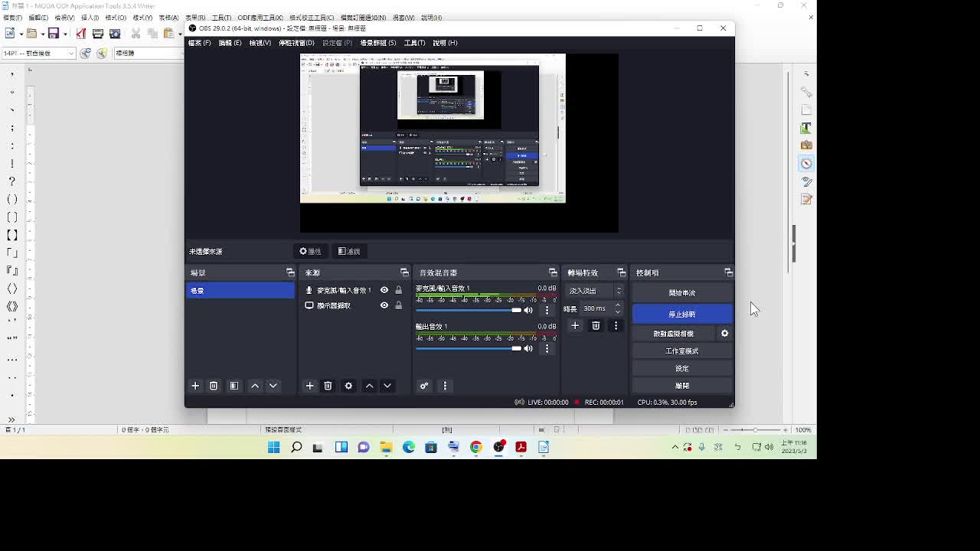Image resolution: width=980 pixels, height=551 pixels.
Task: Open source 屬性 properties button
Action: tap(311, 251)
